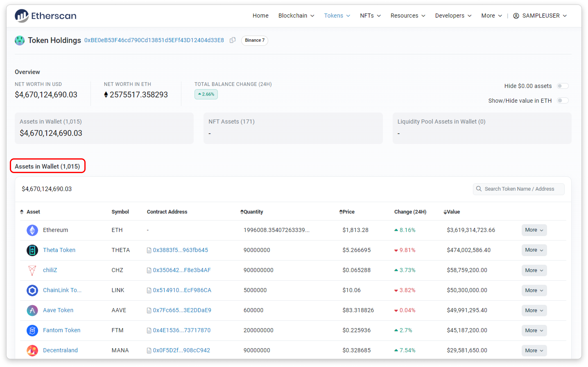Open the SAMPLEUSER account dropdown

click(540, 16)
